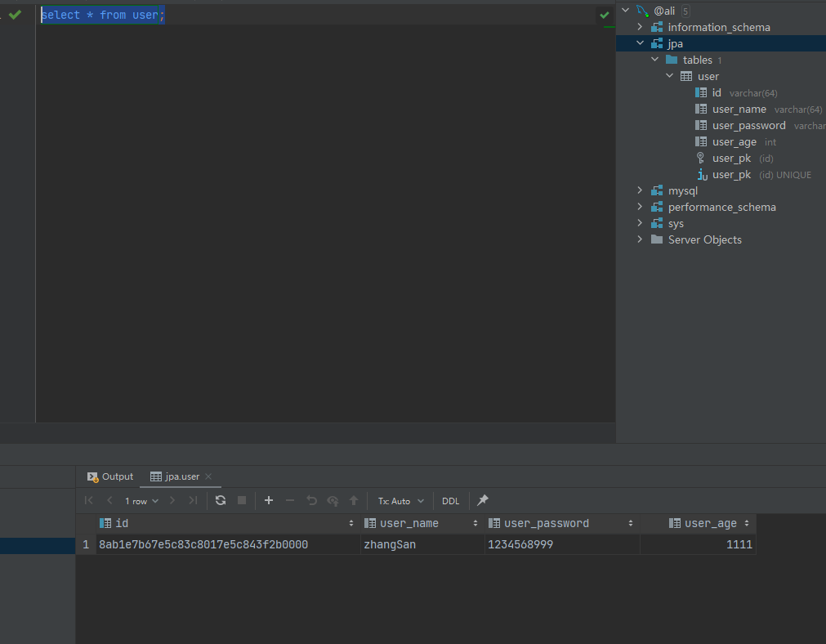The height and width of the screenshot is (644, 826).
Task: Collapse the jpa schema node
Action: 640,42
